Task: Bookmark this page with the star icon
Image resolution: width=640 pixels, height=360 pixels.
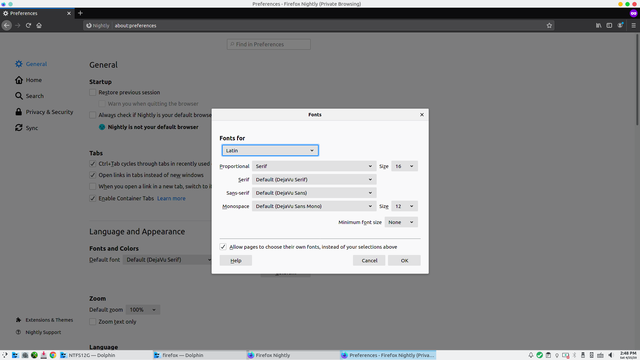Action: [x=549, y=25]
